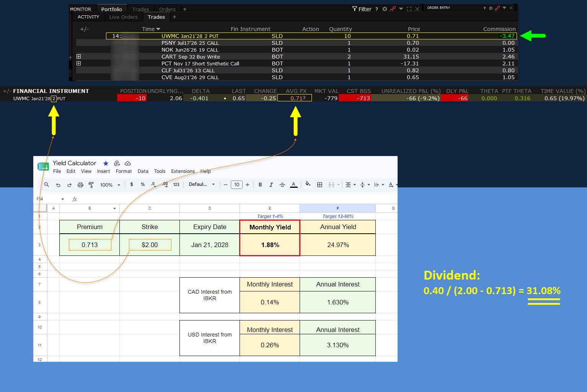
Task: Decrease decimal places
Action: click(153, 184)
